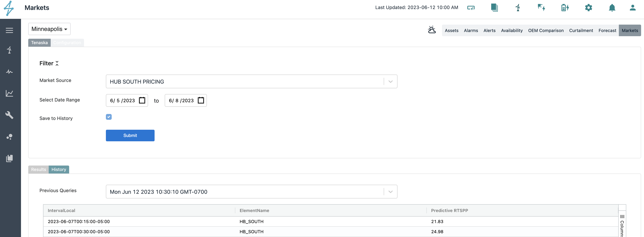
Task: Switch to the Curtailment tab
Action: click(581, 31)
